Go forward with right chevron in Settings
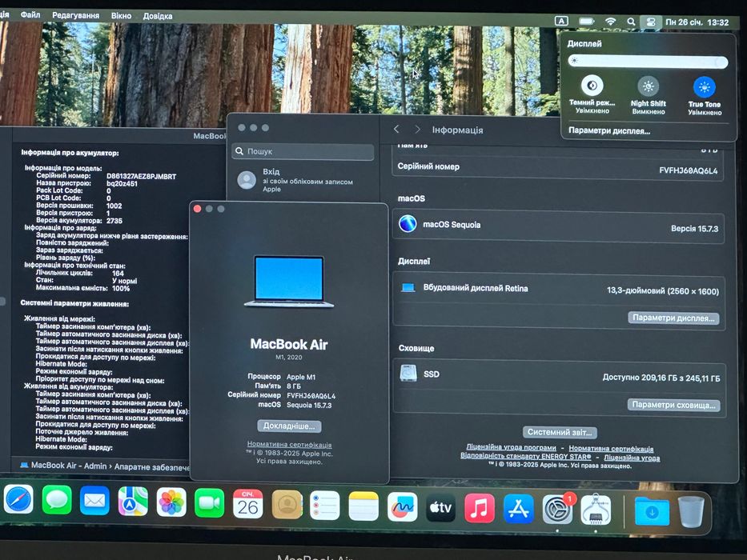747x560 pixels. tap(417, 130)
